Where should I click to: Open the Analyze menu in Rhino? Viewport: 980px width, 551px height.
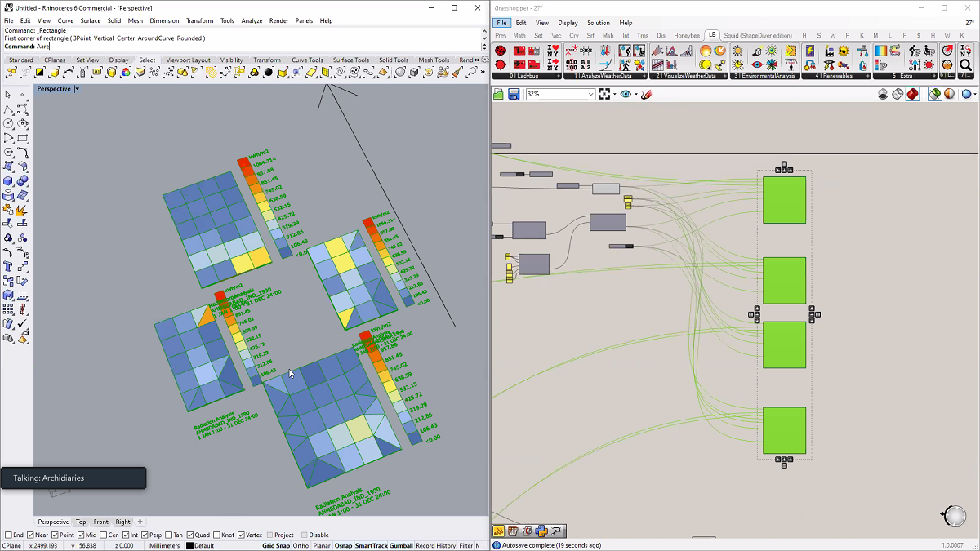click(252, 20)
